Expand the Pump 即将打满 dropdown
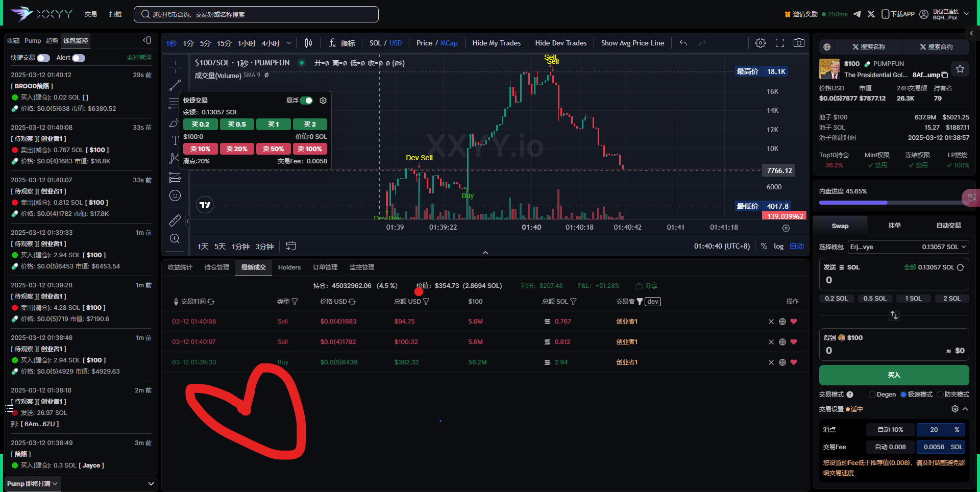Image resolution: width=980 pixels, height=492 pixels. coord(33,483)
